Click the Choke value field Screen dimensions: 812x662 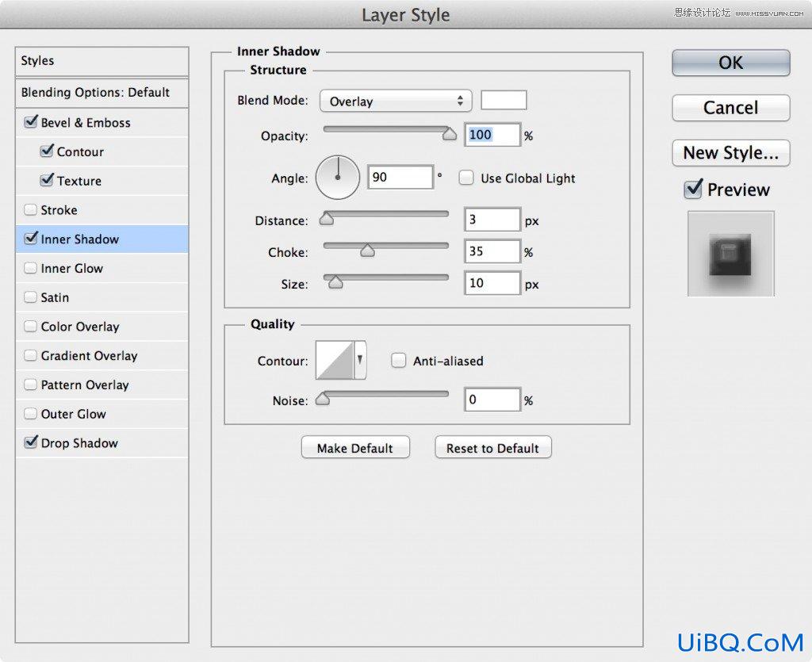pos(492,251)
